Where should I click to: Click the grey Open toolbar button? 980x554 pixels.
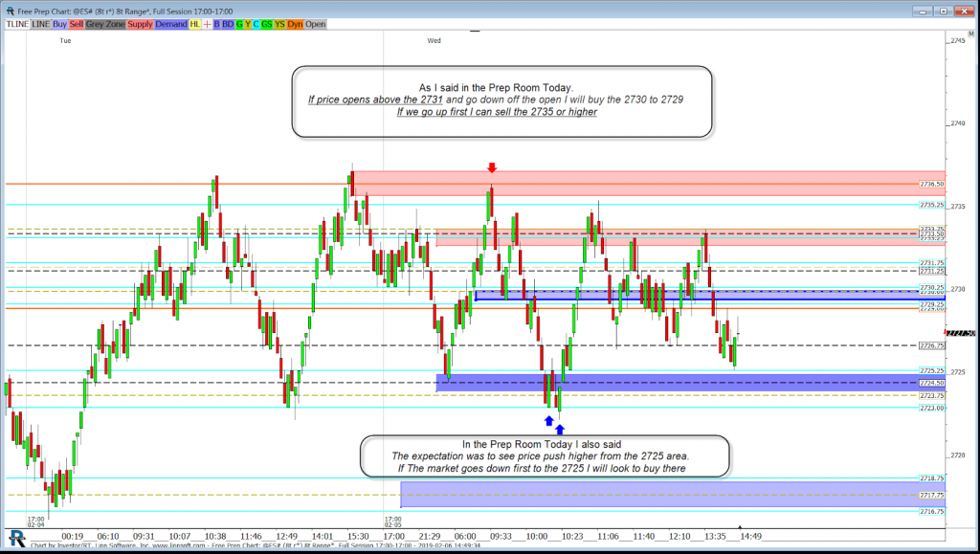(x=316, y=24)
